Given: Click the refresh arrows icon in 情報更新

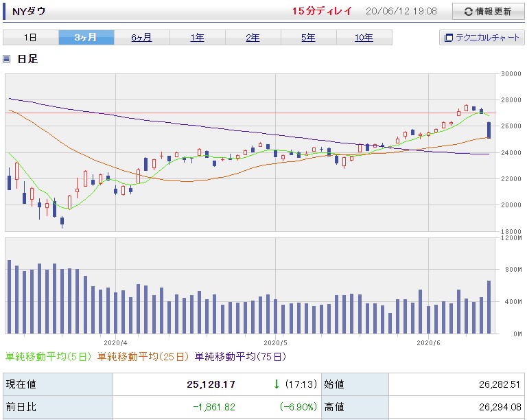Looking at the screenshot, I should pyautogui.click(x=468, y=12).
